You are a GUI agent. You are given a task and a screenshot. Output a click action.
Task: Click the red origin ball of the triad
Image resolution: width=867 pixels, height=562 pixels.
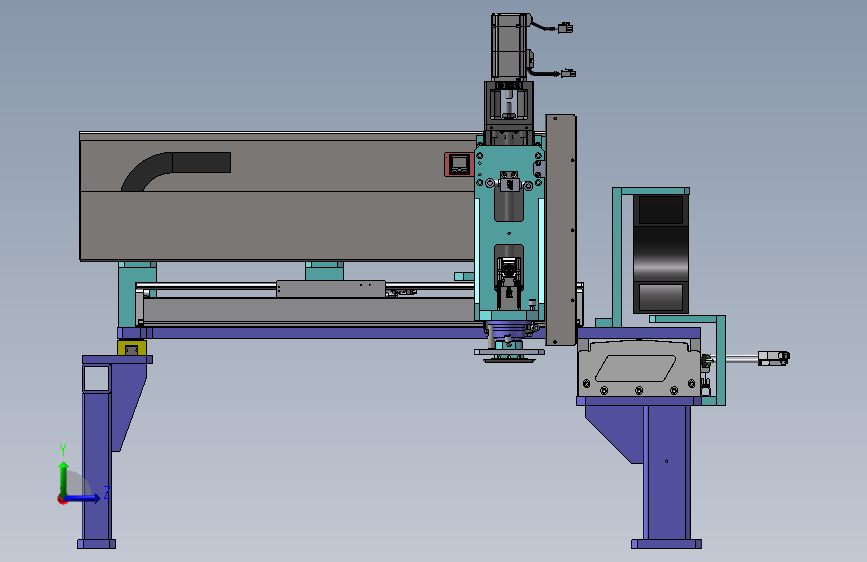tap(62, 499)
